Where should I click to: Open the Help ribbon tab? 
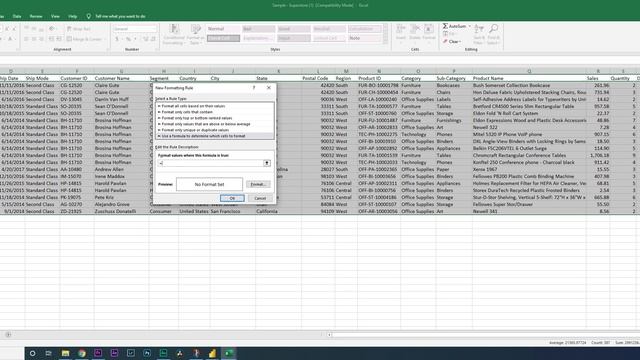pos(73,16)
